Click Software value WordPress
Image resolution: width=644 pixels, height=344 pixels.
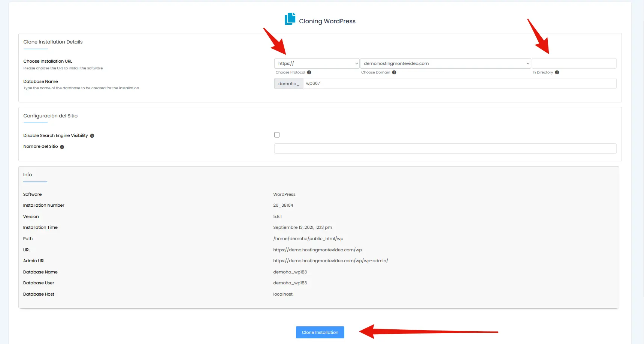click(284, 194)
